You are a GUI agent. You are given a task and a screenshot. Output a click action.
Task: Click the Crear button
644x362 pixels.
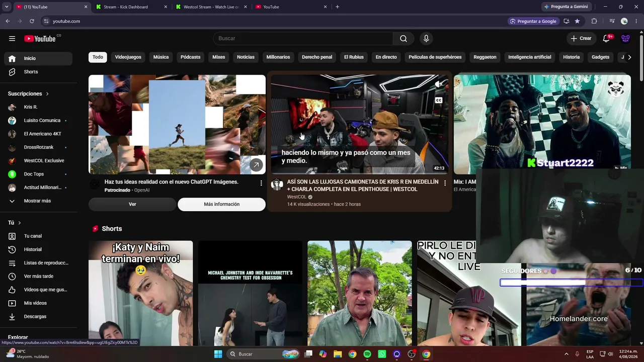click(x=581, y=39)
